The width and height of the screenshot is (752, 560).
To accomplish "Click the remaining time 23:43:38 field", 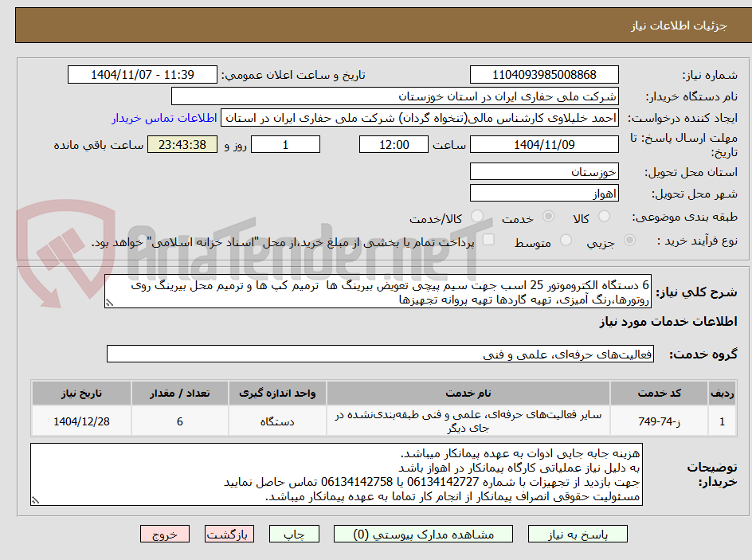I will [x=182, y=144].
